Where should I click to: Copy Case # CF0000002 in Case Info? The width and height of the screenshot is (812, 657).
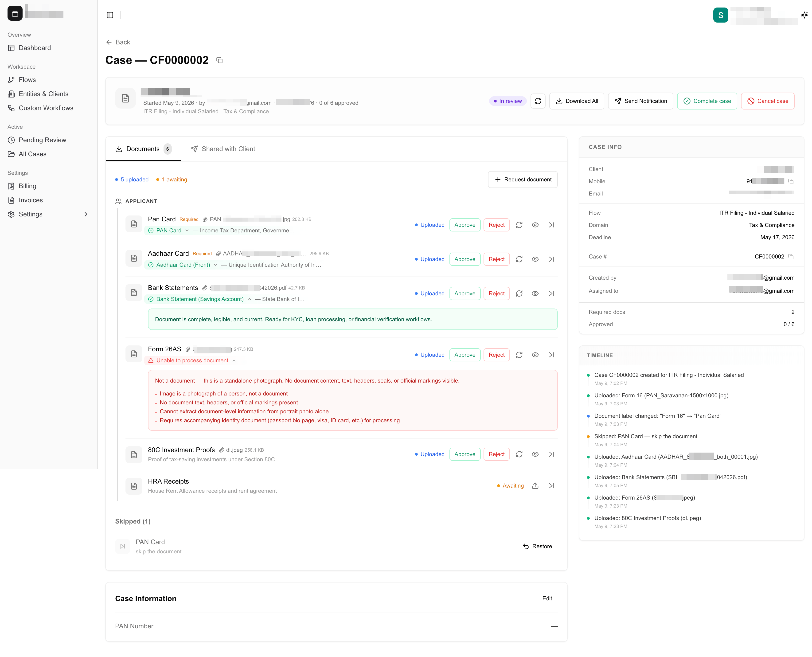(791, 257)
